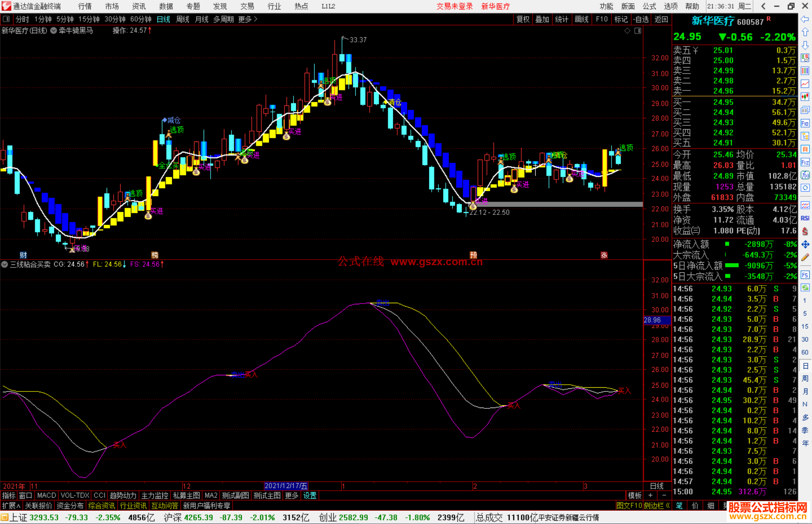Viewport: 812px width, 524px height.
Task: Open the 模板 template dropdown
Action: (635, 495)
